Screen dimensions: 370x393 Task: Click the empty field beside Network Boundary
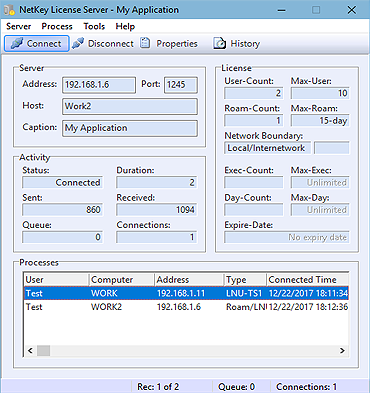[332, 148]
